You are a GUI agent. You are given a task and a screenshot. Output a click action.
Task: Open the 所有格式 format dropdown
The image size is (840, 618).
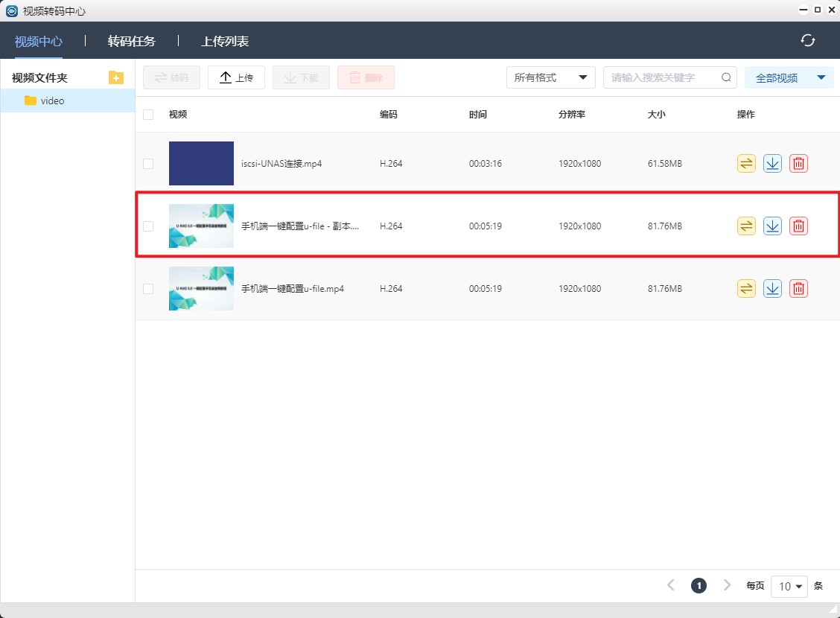[550, 77]
